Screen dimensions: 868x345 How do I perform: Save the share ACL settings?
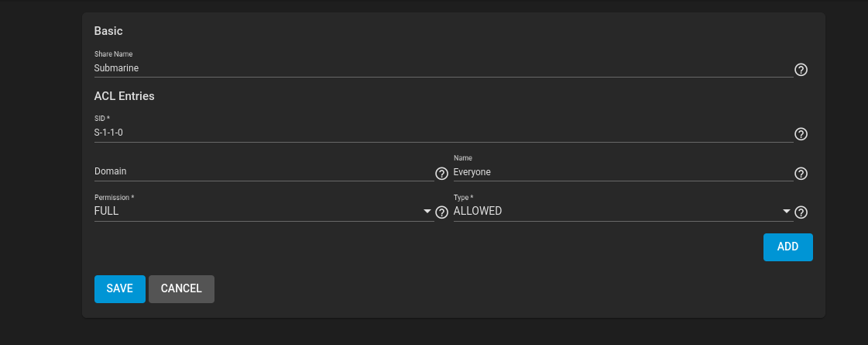[119, 289]
